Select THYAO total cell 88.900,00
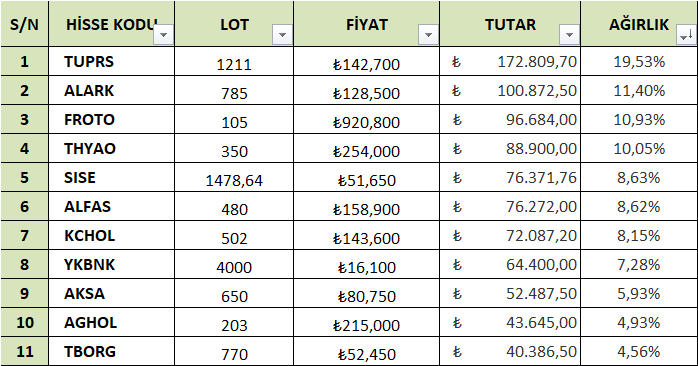This screenshot has width=698, height=366. [510, 148]
